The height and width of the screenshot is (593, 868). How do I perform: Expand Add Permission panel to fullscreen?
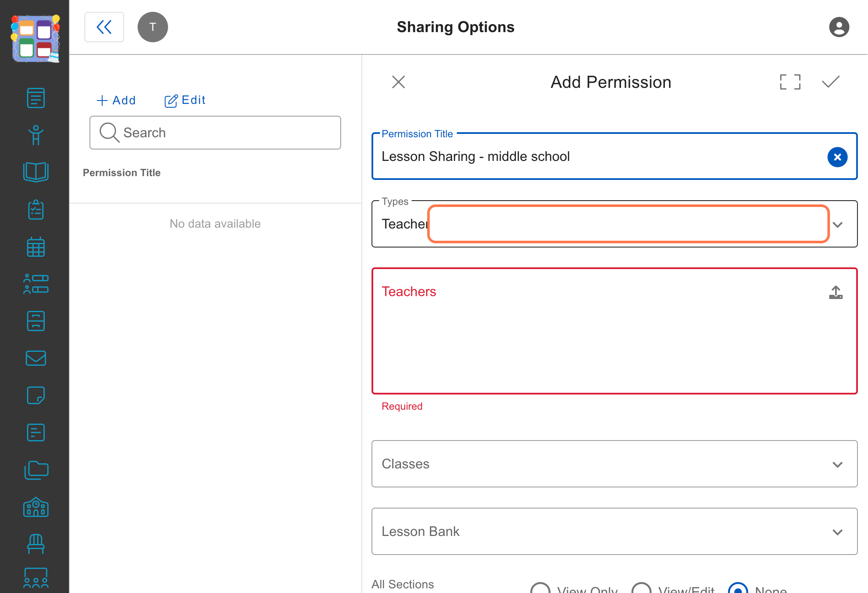coord(790,82)
